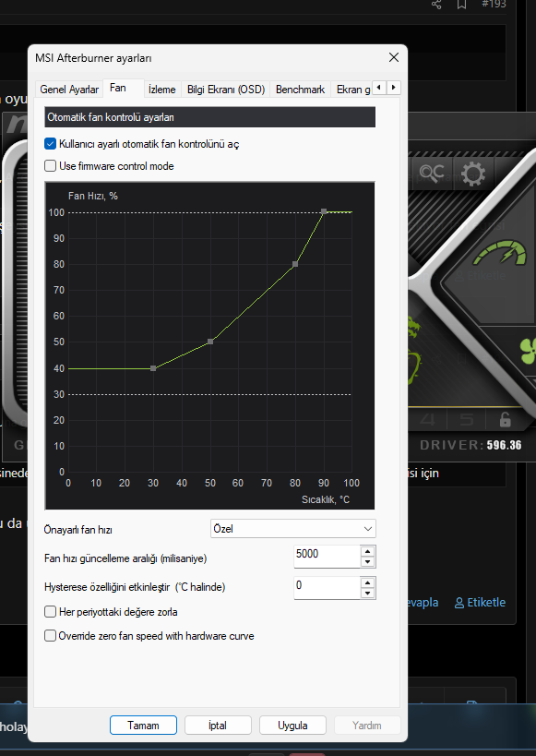
Task: Enable Override zero fan speed with hardware curve
Action: (x=50, y=636)
